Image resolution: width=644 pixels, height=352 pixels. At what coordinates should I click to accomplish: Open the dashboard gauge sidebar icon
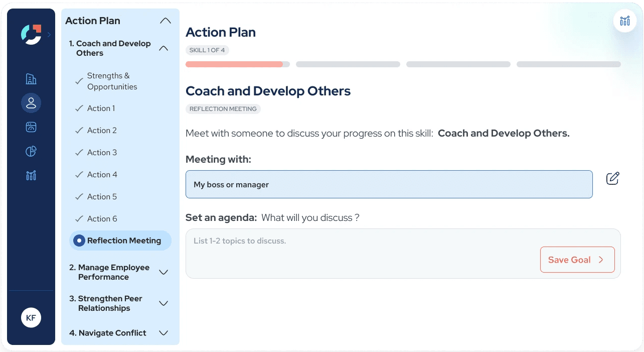click(31, 127)
